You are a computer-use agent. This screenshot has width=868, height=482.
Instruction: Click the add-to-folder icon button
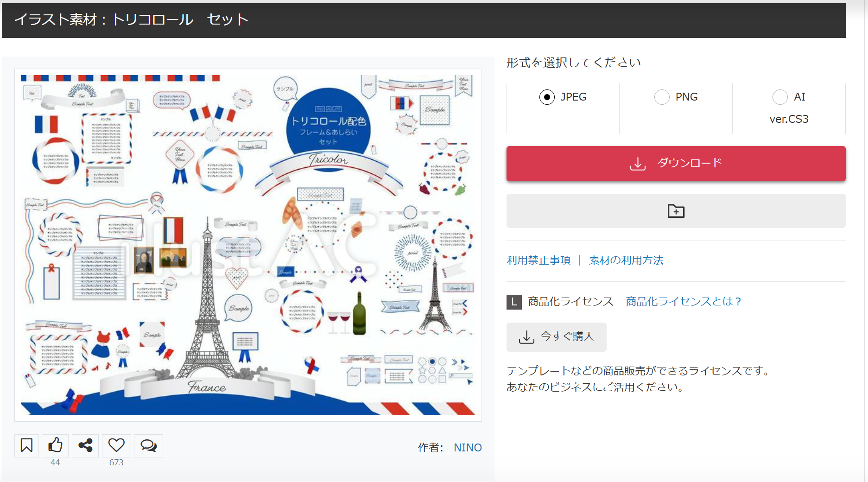pos(676,211)
